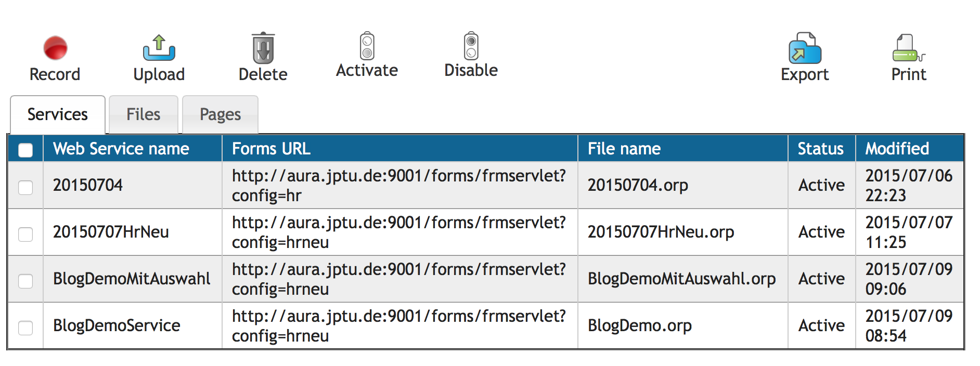Screen dimensions: 980x366
Task: Sort by Web Service name column header
Action: pos(121,149)
